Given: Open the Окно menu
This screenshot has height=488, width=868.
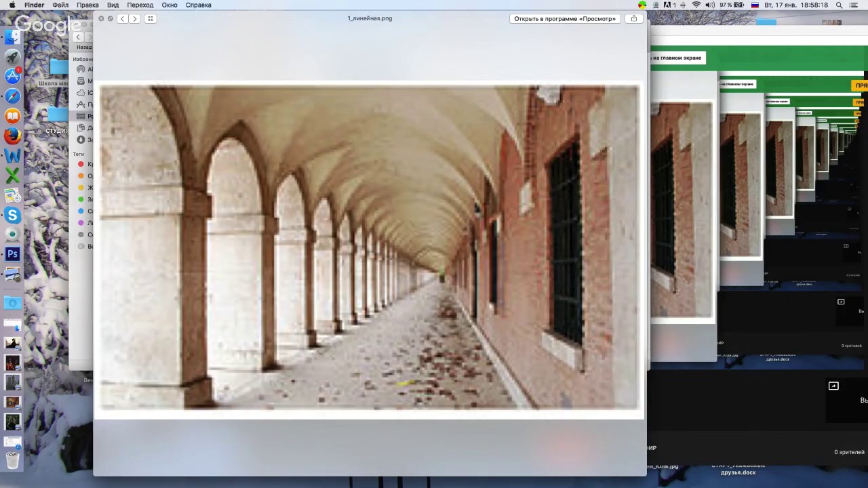Looking at the screenshot, I should coord(170,5).
